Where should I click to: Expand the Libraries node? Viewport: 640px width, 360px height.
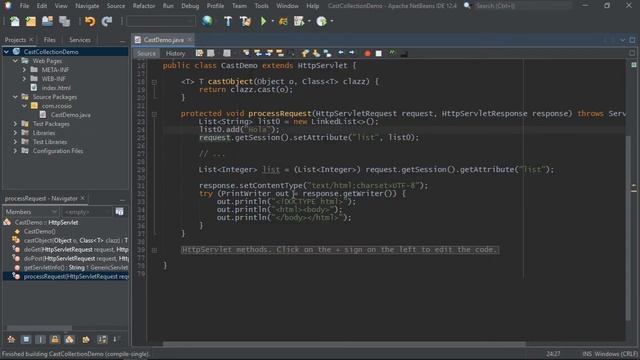15,133
